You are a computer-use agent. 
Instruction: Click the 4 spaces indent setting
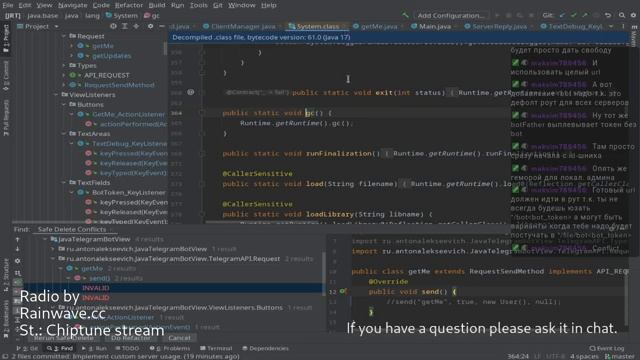584,356
